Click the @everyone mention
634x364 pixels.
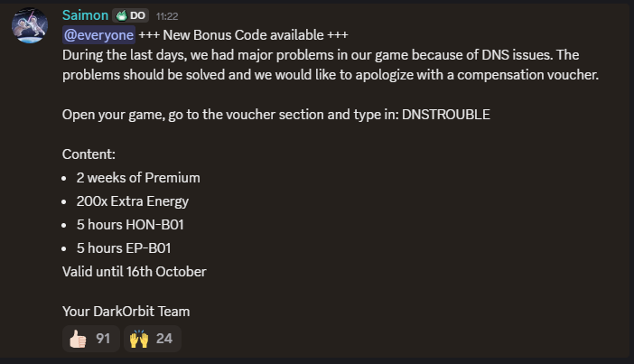[x=98, y=35]
